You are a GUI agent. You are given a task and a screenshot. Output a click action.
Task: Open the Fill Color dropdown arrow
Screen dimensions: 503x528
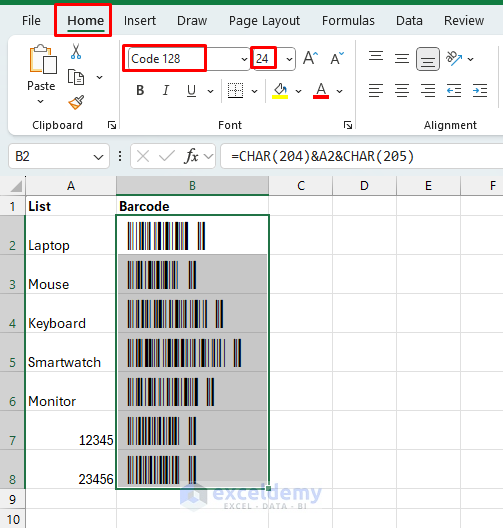tap(298, 91)
